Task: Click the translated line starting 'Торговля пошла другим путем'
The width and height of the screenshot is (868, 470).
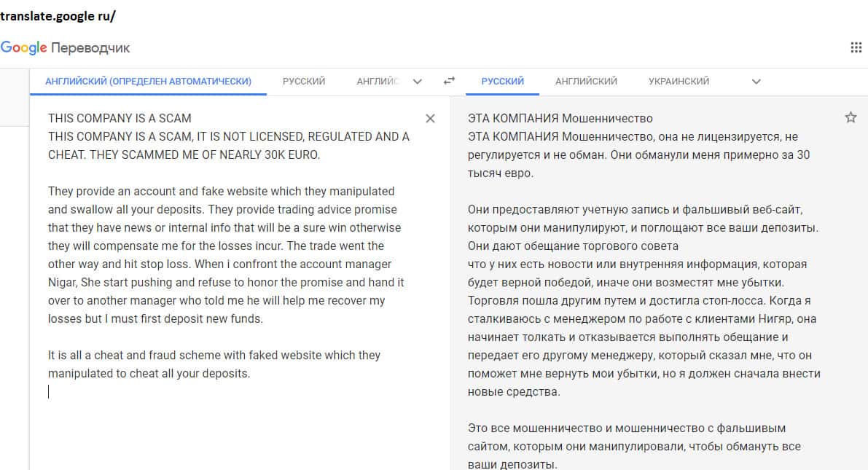Action: pyautogui.click(x=639, y=301)
